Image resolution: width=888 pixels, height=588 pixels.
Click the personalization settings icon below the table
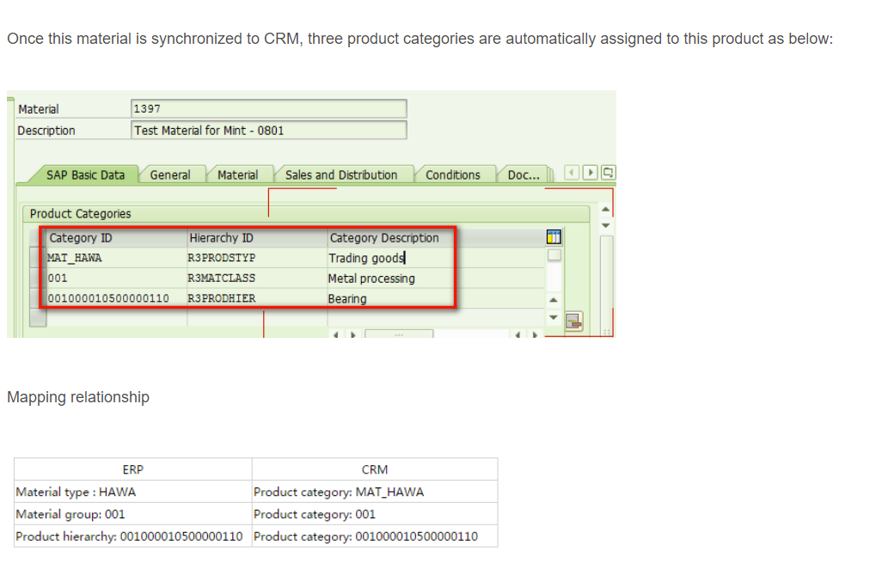click(x=573, y=320)
